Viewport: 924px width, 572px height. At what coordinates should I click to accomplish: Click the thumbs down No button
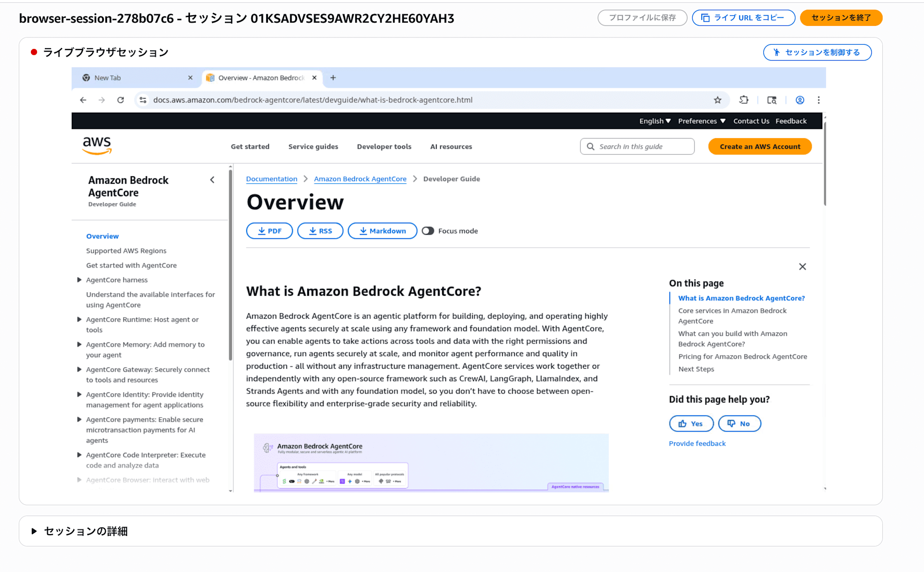(x=739, y=424)
